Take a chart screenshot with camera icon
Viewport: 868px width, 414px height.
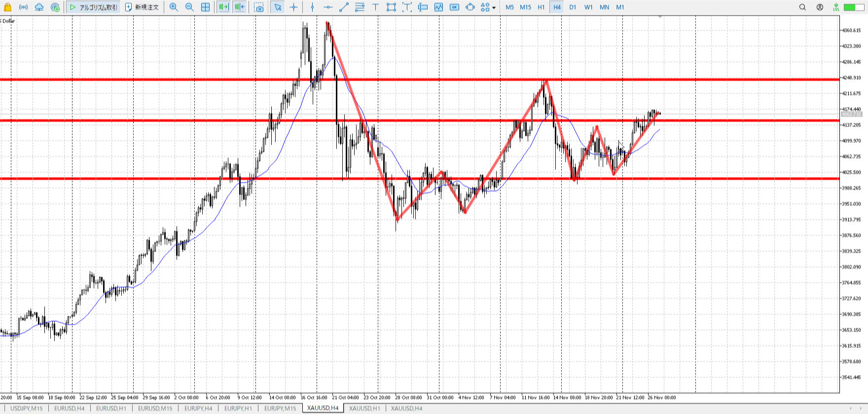point(259,7)
